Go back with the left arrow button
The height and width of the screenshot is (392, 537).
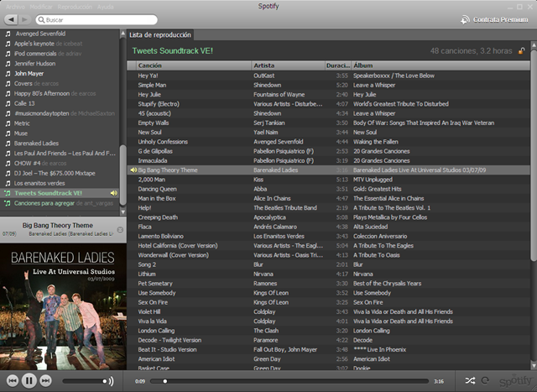coord(11,19)
